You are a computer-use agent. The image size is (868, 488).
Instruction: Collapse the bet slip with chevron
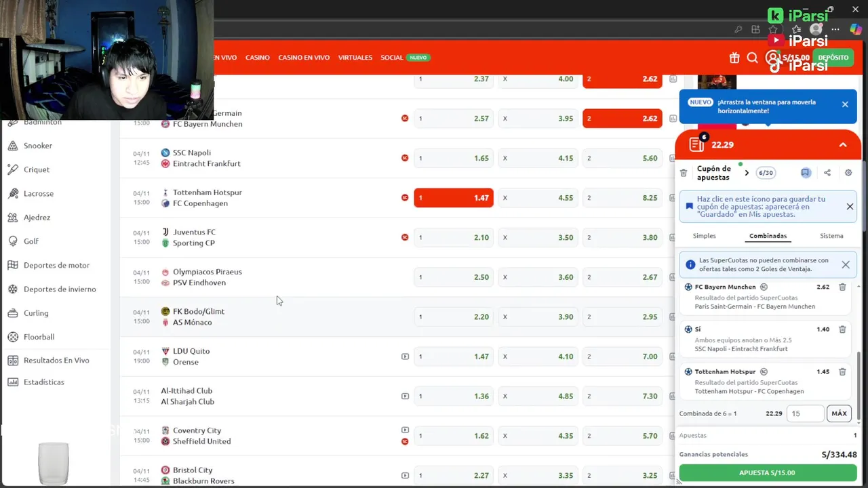tap(843, 145)
